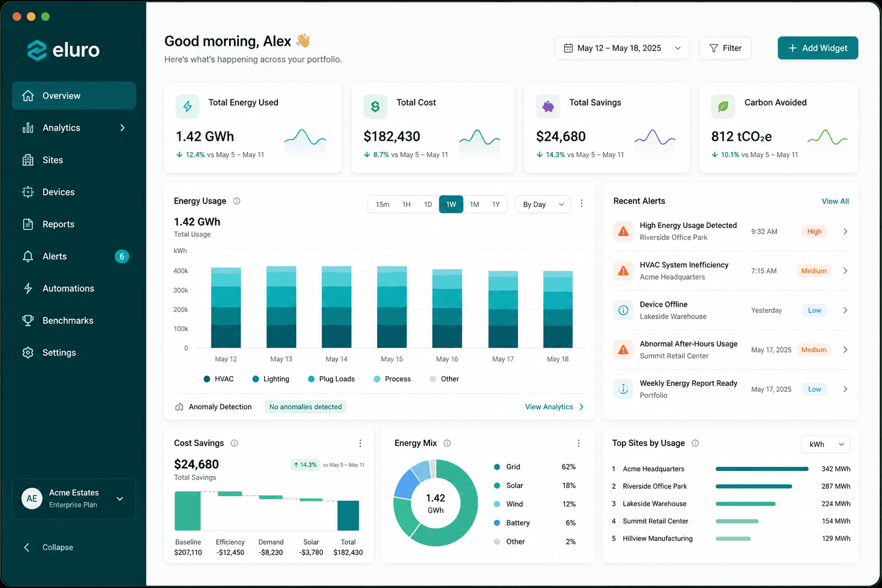This screenshot has height=588, width=882.
Task: Open Cost Savings three-dot menu
Action: (360, 443)
